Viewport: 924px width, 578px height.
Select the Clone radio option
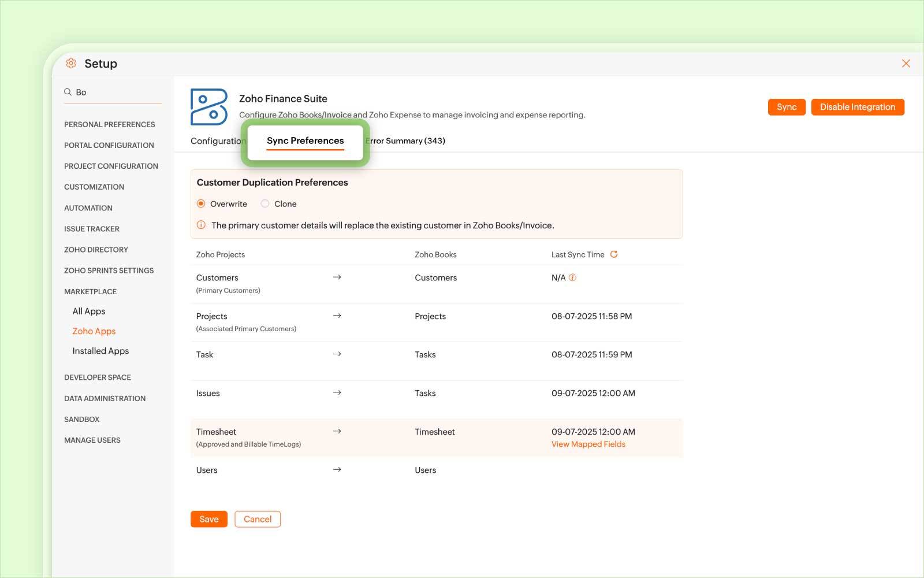(x=264, y=203)
